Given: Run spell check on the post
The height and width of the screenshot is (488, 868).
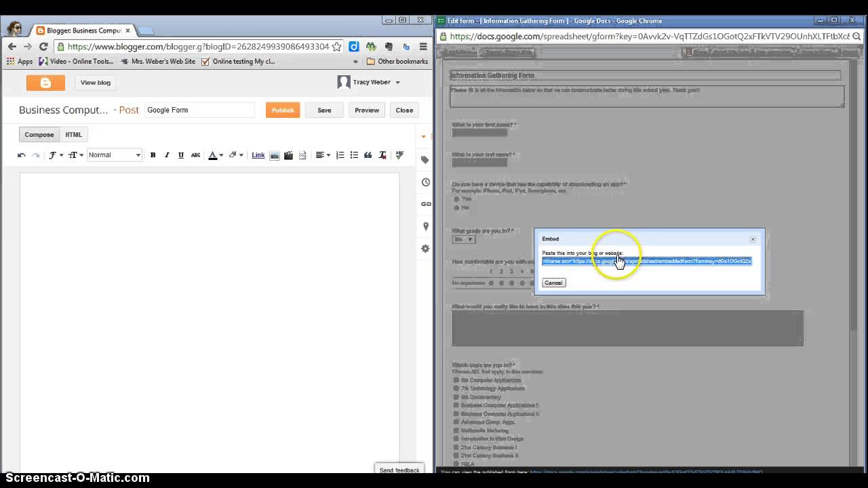Looking at the screenshot, I should pyautogui.click(x=399, y=155).
